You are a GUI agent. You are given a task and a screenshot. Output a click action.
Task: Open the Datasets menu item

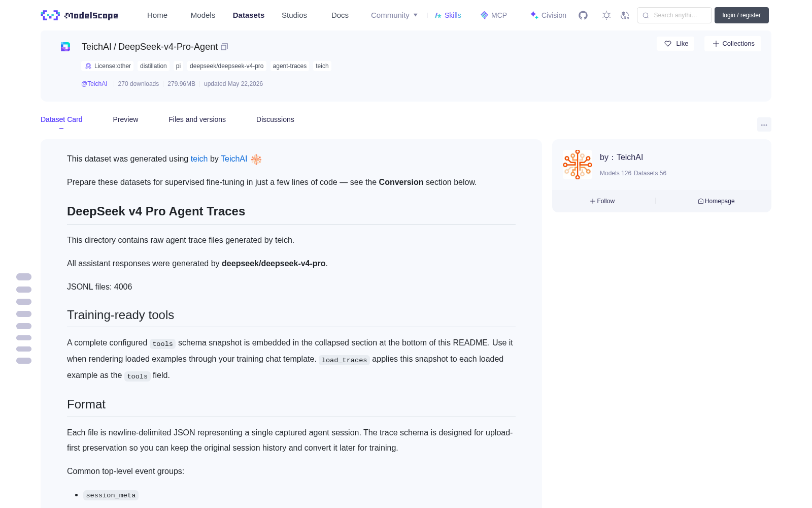click(249, 15)
